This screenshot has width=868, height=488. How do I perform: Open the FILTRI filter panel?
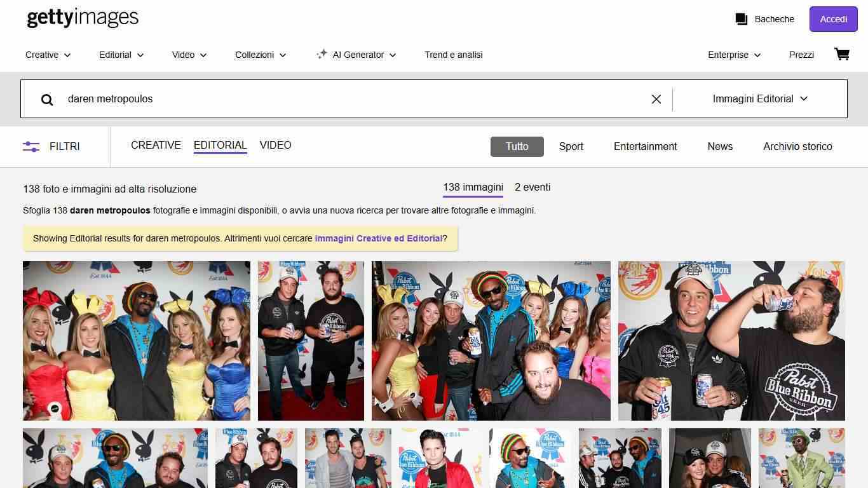coord(51,147)
